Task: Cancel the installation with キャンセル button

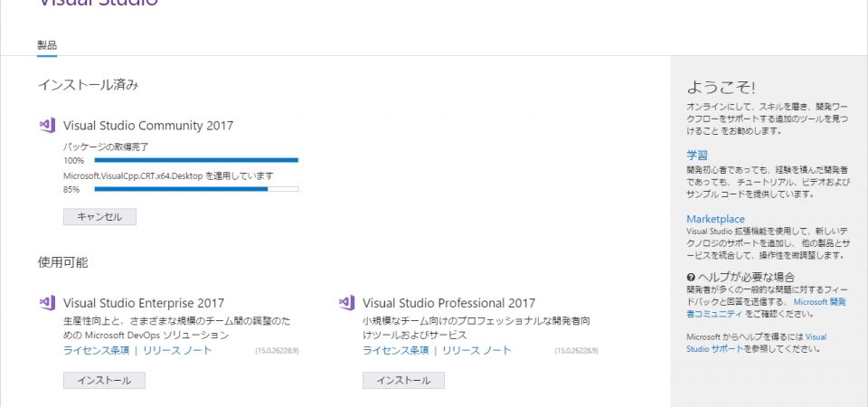Action: [99, 216]
